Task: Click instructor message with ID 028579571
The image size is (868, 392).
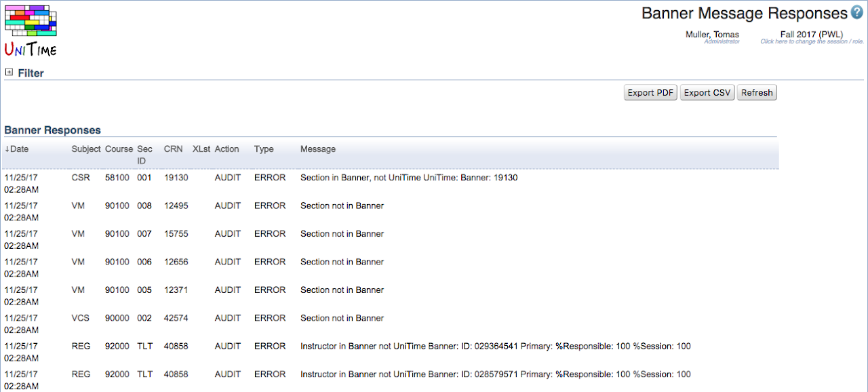Action: pos(496,374)
